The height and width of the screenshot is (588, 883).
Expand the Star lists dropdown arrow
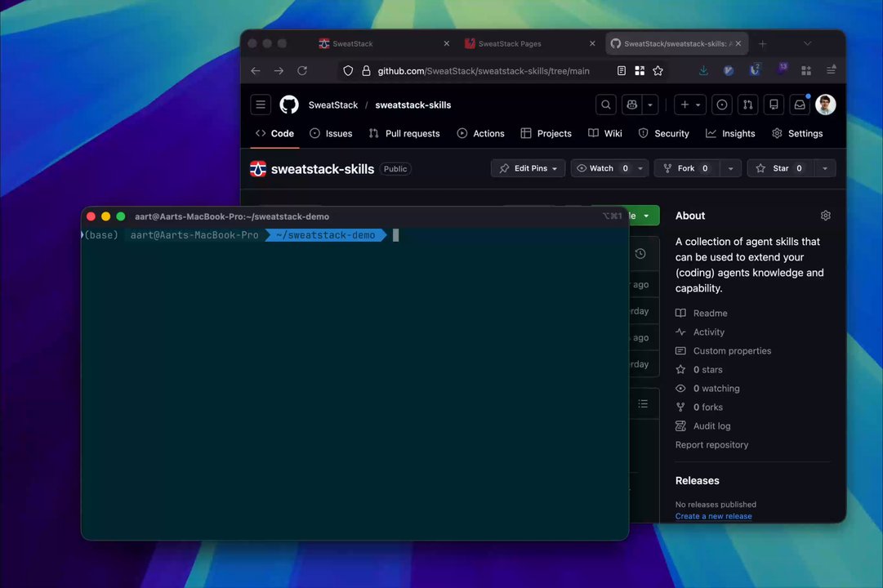point(825,168)
